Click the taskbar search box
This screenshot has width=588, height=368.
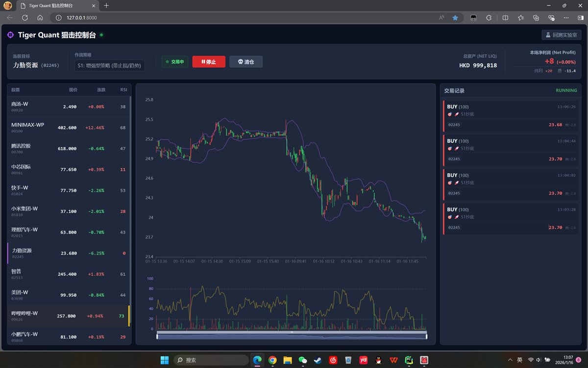pyautogui.click(x=211, y=360)
